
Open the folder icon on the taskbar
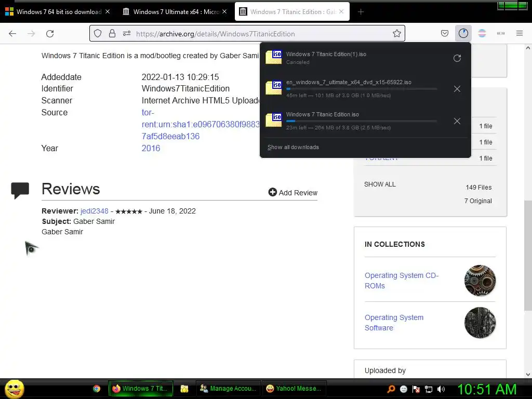coord(184,389)
